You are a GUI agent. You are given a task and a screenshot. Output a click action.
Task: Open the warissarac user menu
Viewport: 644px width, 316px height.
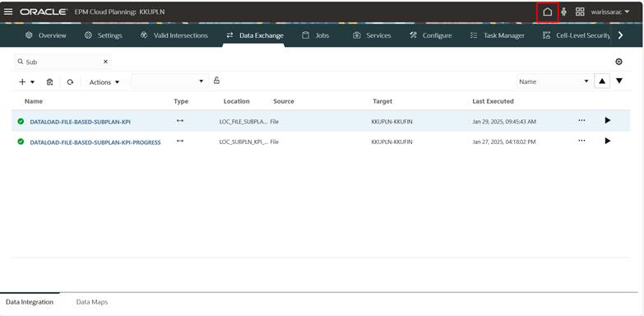[x=610, y=12]
